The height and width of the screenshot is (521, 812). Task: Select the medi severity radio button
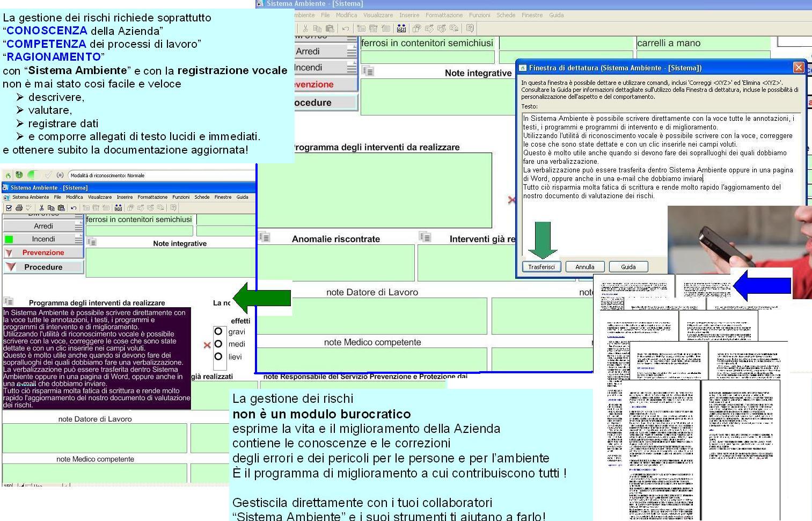tap(218, 344)
